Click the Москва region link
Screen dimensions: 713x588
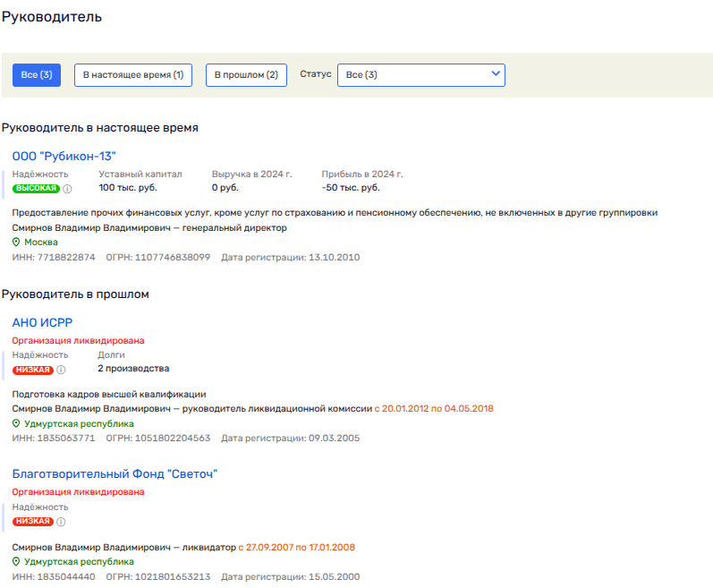41,243
